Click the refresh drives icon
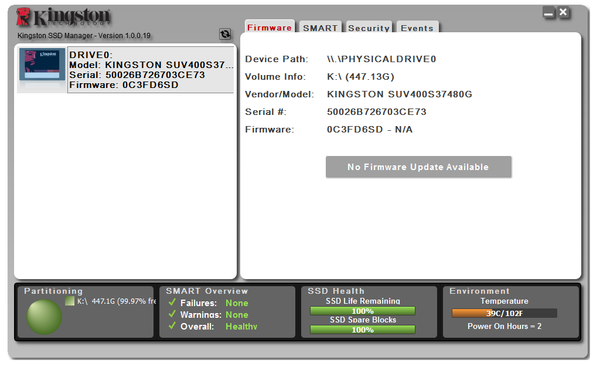Viewport: 600px width, 370px height. 225,34
